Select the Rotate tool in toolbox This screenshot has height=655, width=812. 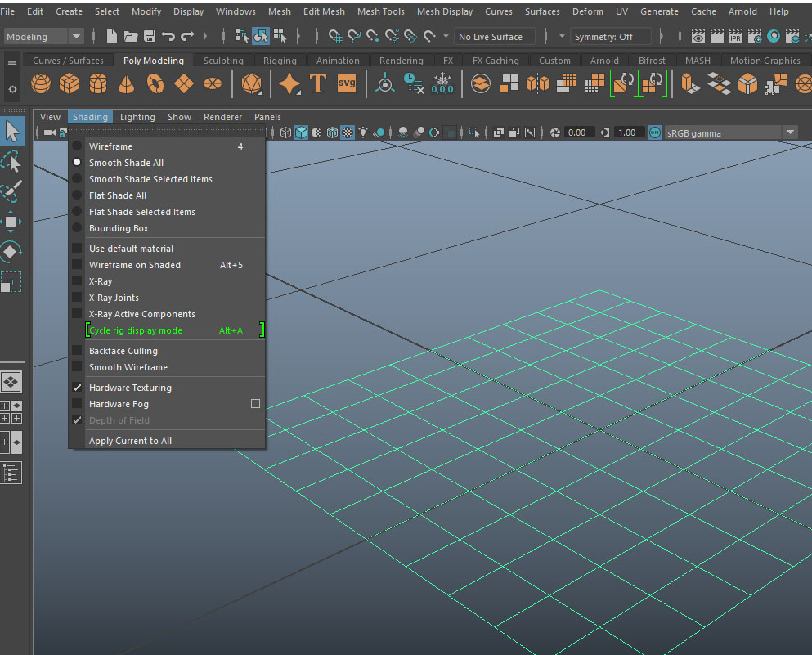pos(11,252)
